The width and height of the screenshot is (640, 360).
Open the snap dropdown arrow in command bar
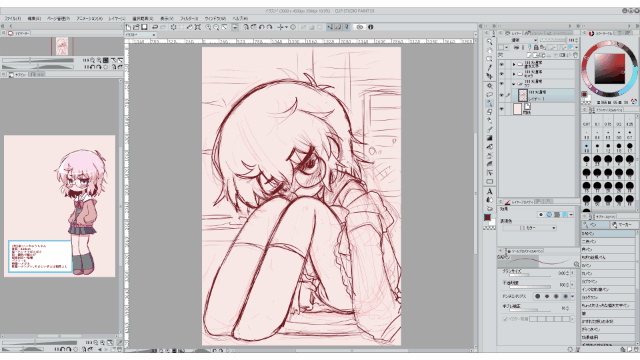(287, 27)
